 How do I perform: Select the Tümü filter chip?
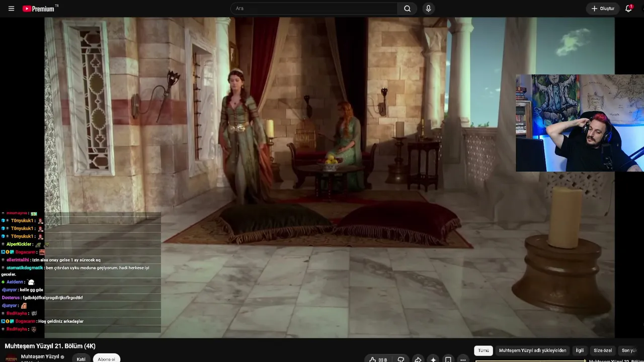pos(484,350)
